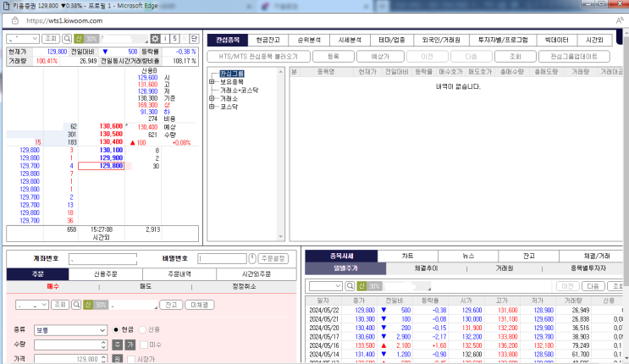Select the 거래소+코스닥 tree item

tap(239, 91)
